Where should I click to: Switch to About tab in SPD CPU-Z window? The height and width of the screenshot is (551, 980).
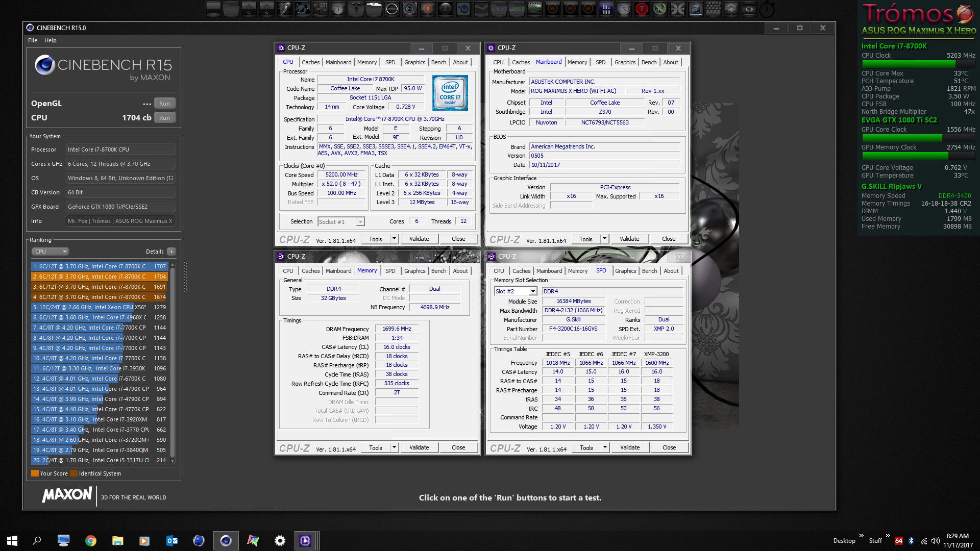(x=671, y=271)
